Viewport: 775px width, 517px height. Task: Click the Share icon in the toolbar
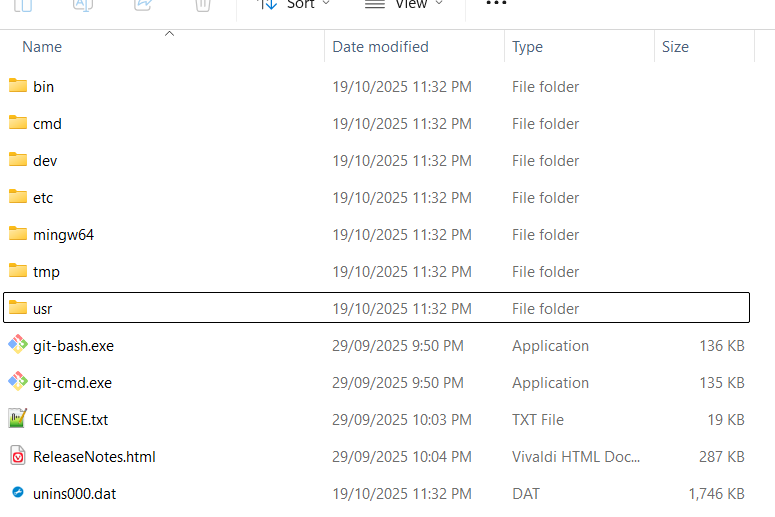143,5
